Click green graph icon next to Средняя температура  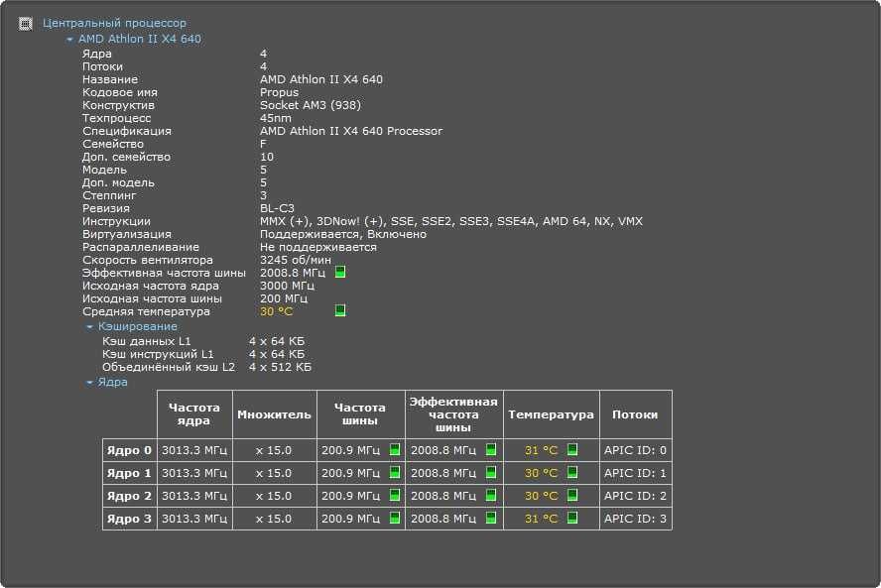pyautogui.click(x=340, y=310)
